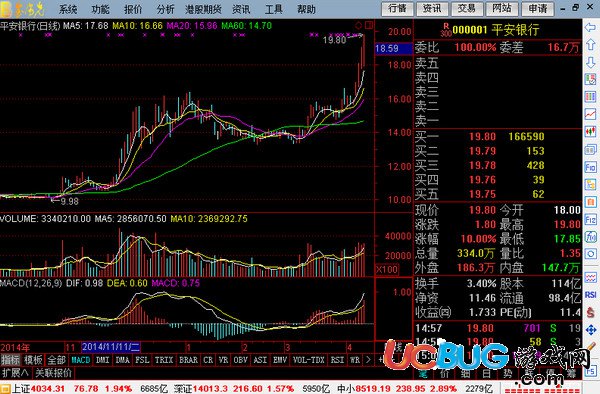Open the 帮助 menu

[307, 9]
